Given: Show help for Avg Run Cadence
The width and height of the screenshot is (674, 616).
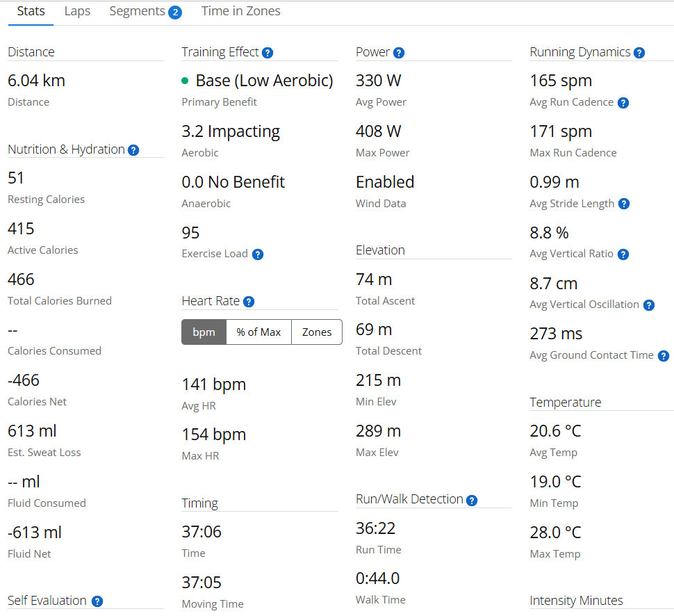Looking at the screenshot, I should tap(623, 103).
